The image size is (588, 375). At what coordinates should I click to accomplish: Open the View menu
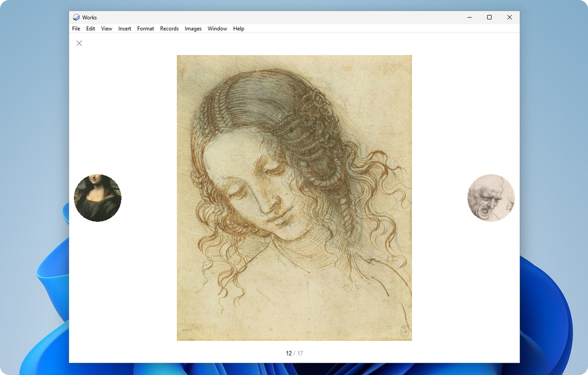(x=107, y=29)
